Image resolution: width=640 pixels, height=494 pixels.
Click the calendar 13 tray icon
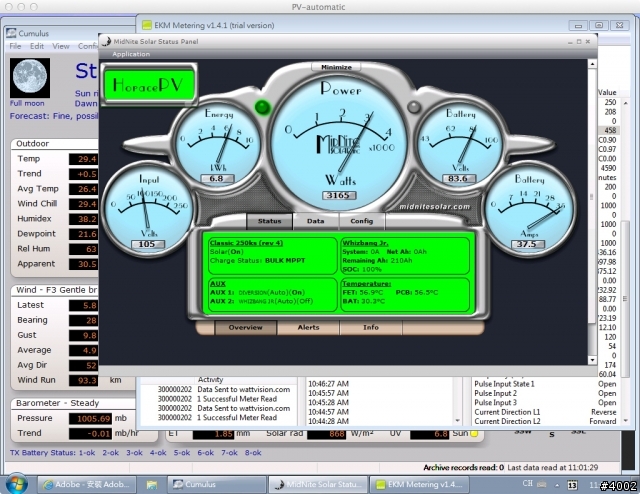click(572, 485)
